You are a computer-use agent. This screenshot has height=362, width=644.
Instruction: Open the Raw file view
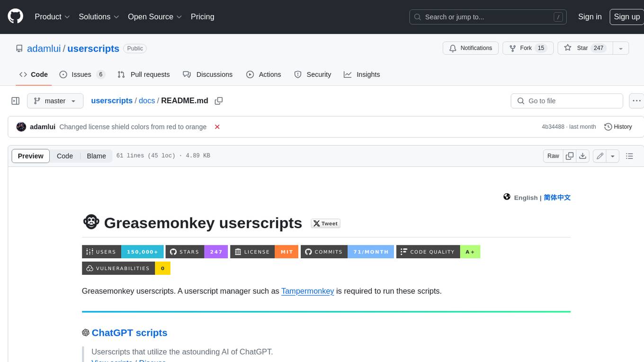(553, 156)
